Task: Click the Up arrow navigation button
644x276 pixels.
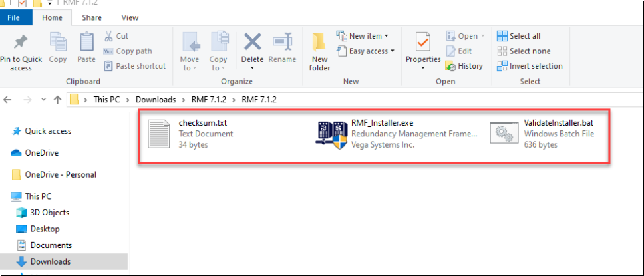Action: tap(58, 100)
